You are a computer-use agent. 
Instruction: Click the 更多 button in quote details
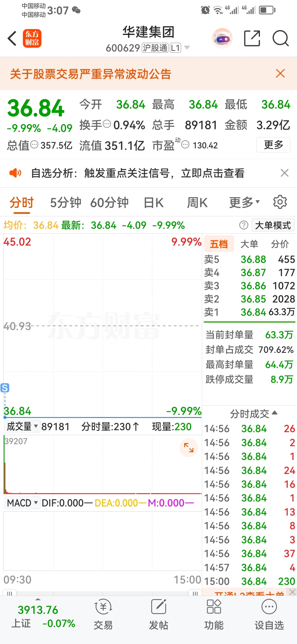coord(273,144)
